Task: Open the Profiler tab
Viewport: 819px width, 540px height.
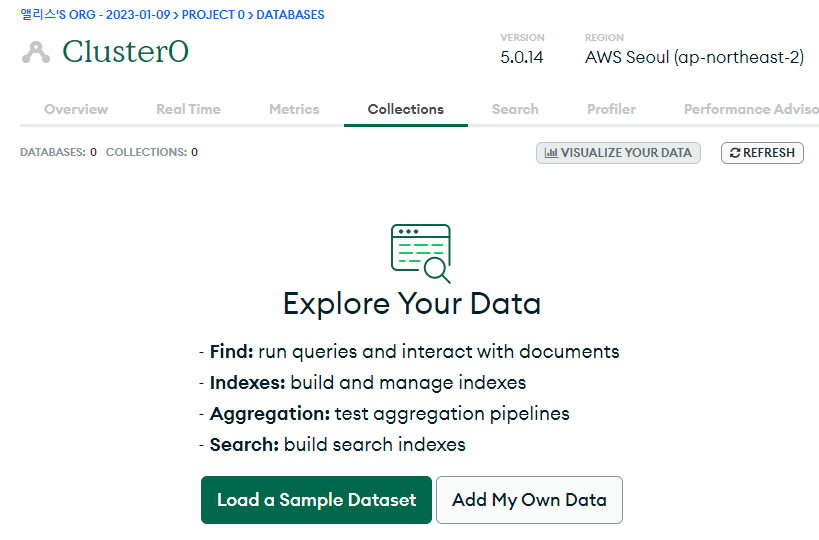Action: 611,109
